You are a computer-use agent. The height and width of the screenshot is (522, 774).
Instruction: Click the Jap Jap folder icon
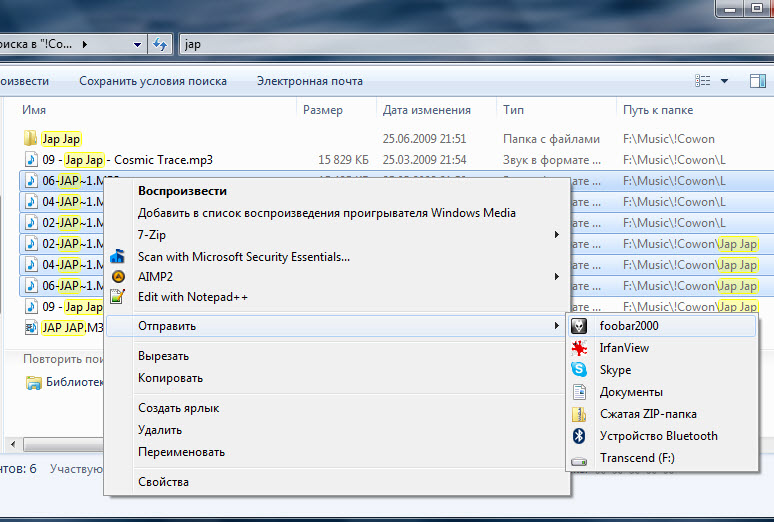tap(31, 138)
